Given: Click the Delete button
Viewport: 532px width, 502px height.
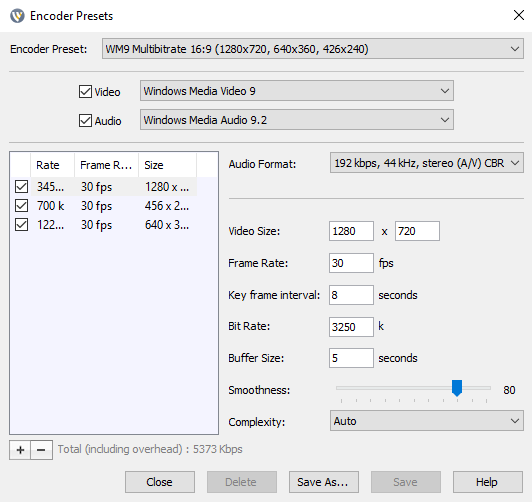Looking at the screenshot, I should (242, 482).
